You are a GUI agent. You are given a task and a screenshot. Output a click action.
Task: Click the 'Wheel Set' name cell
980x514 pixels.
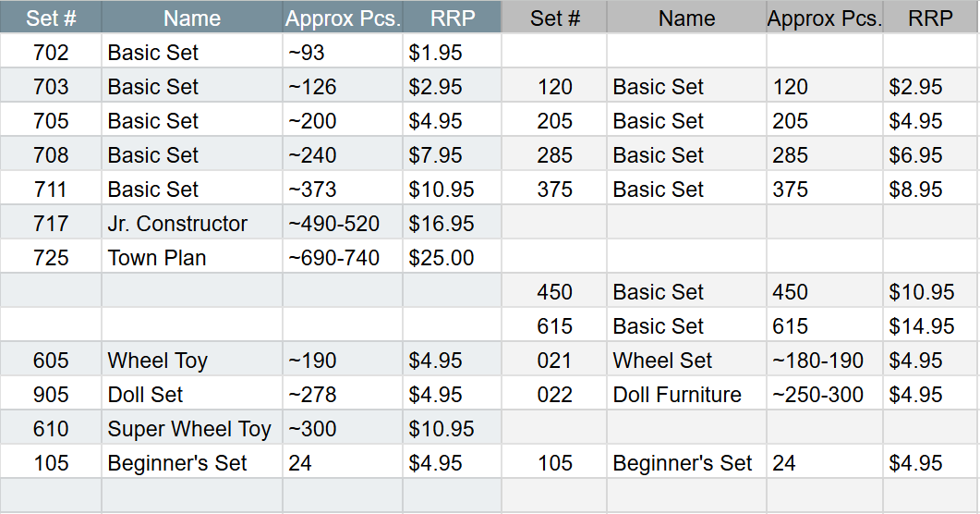(x=686, y=361)
